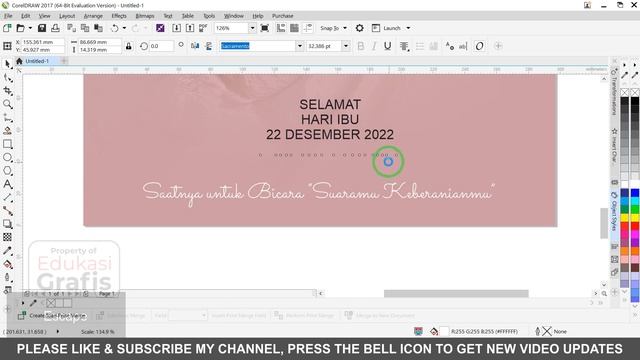Select the Rectangle tool
This screenshot has width=640, height=360.
click(x=7, y=144)
